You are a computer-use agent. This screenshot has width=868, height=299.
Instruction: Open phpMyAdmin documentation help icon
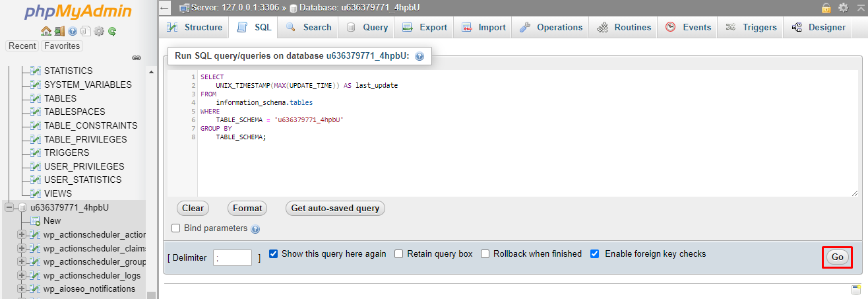[x=73, y=31]
